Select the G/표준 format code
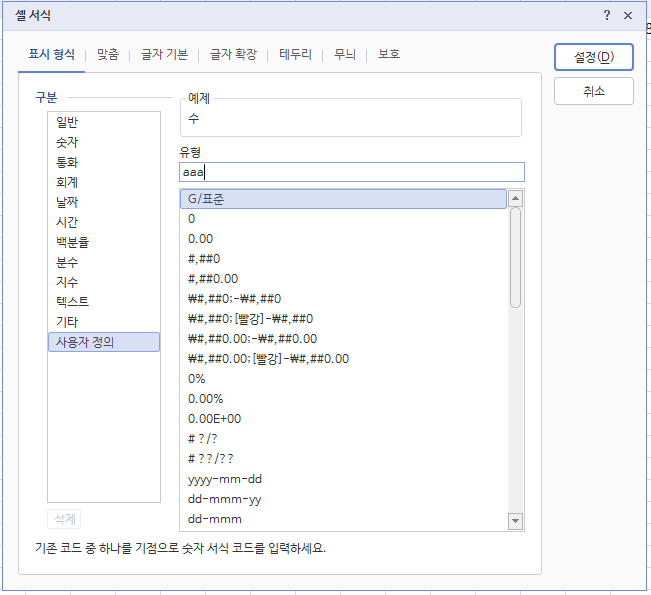The width and height of the screenshot is (651, 595). pyautogui.click(x=343, y=199)
